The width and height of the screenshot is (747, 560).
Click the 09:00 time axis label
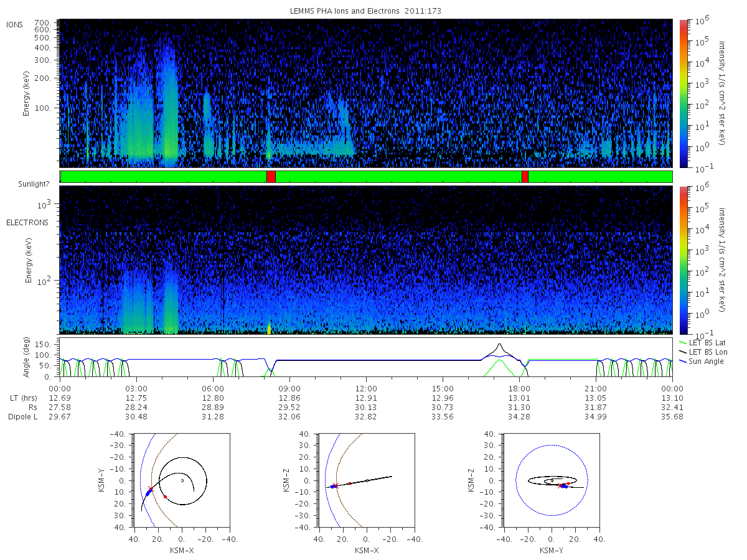(x=289, y=389)
